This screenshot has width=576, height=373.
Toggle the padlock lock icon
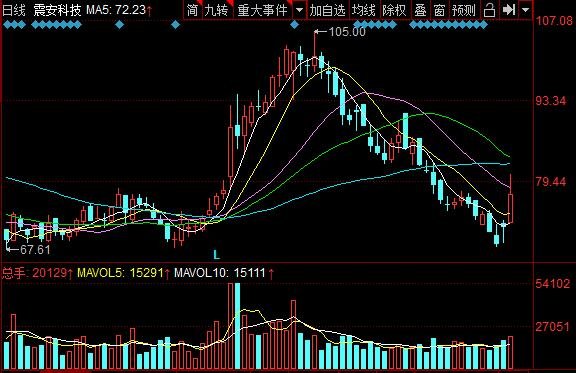coord(489,10)
